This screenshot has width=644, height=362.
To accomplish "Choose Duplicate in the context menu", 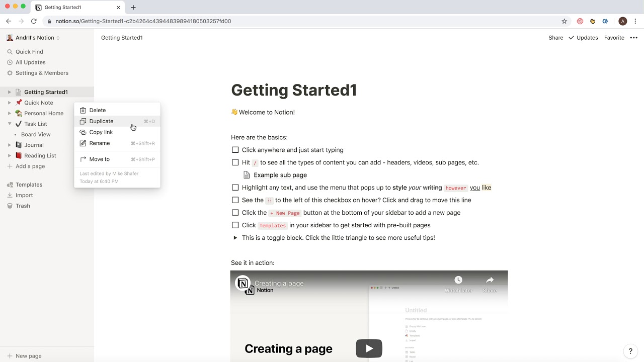I will (117, 121).
